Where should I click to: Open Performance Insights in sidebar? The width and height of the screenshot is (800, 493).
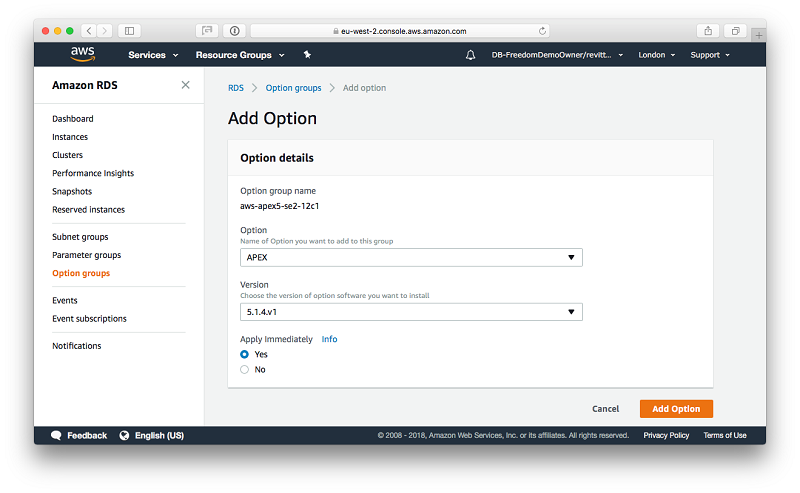93,173
